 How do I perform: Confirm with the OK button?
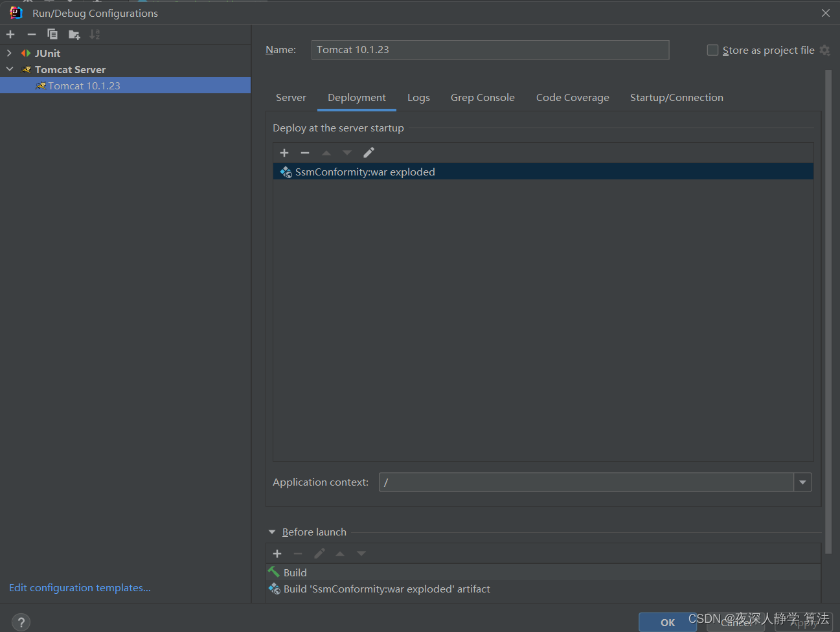click(668, 622)
